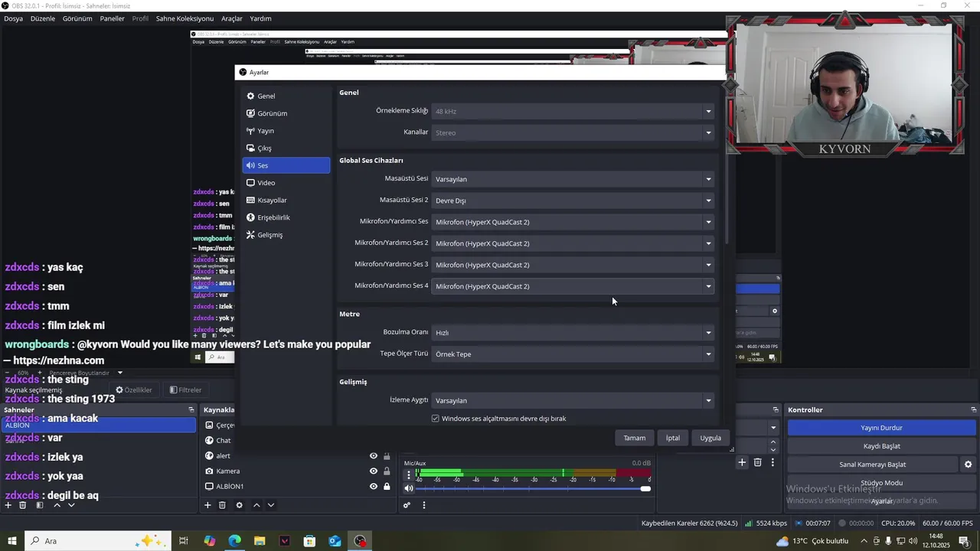Image resolution: width=980 pixels, height=551 pixels.
Task: Select the Kamera source row
Action: [297, 471]
